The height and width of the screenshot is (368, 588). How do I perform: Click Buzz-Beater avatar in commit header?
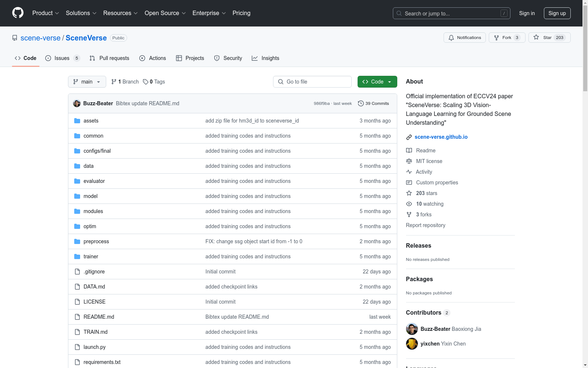point(77,103)
